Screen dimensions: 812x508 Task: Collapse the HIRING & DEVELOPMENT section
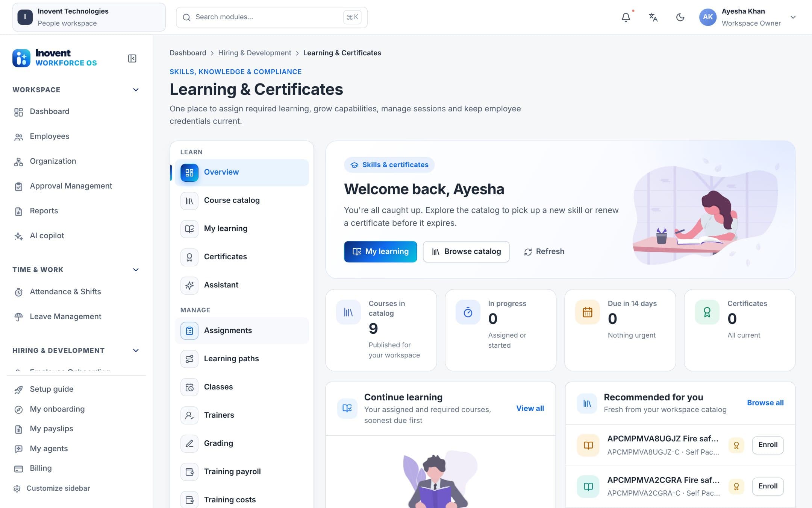pyautogui.click(x=136, y=350)
